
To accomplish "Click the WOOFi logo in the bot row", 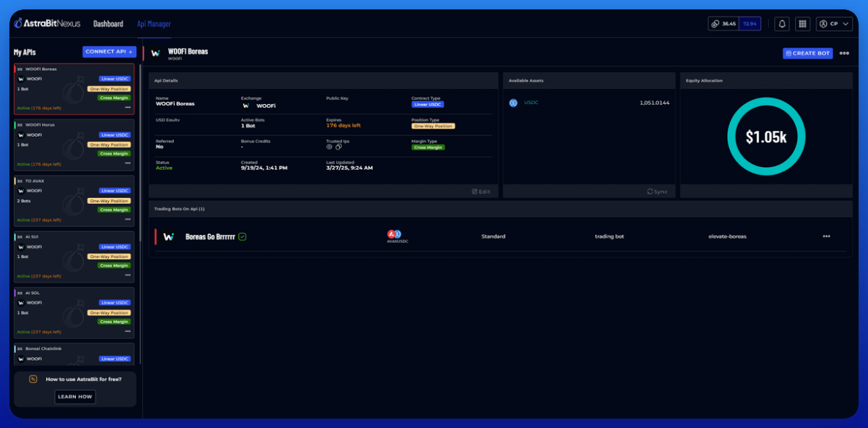I will pyautogui.click(x=169, y=236).
